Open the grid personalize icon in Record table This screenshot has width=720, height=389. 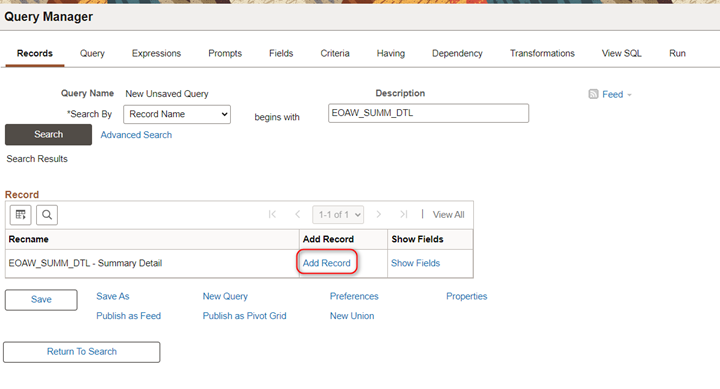point(21,214)
